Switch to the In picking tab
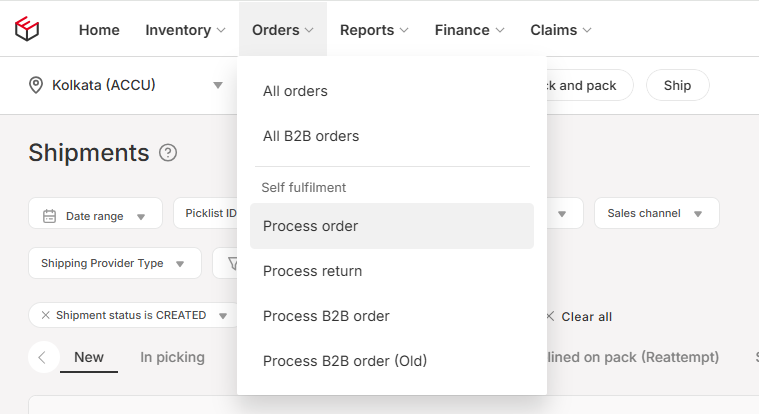 (172, 357)
